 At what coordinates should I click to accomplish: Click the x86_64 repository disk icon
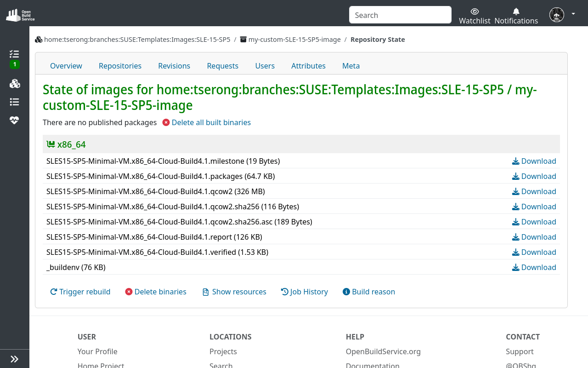tap(51, 144)
